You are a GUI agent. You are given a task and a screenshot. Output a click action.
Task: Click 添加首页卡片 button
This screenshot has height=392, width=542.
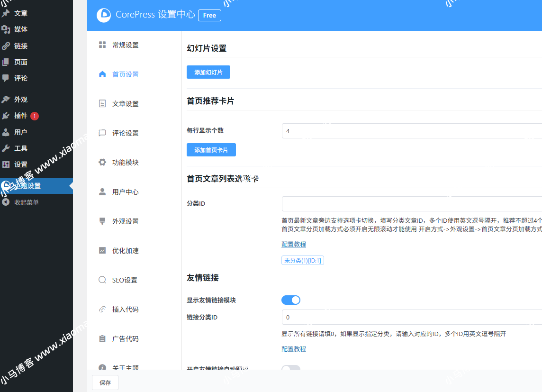[x=211, y=150]
